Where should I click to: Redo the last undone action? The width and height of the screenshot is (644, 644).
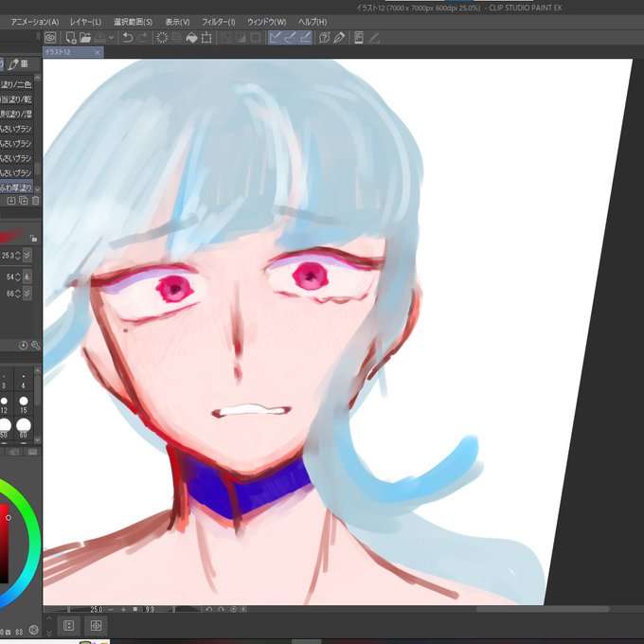coord(142,38)
